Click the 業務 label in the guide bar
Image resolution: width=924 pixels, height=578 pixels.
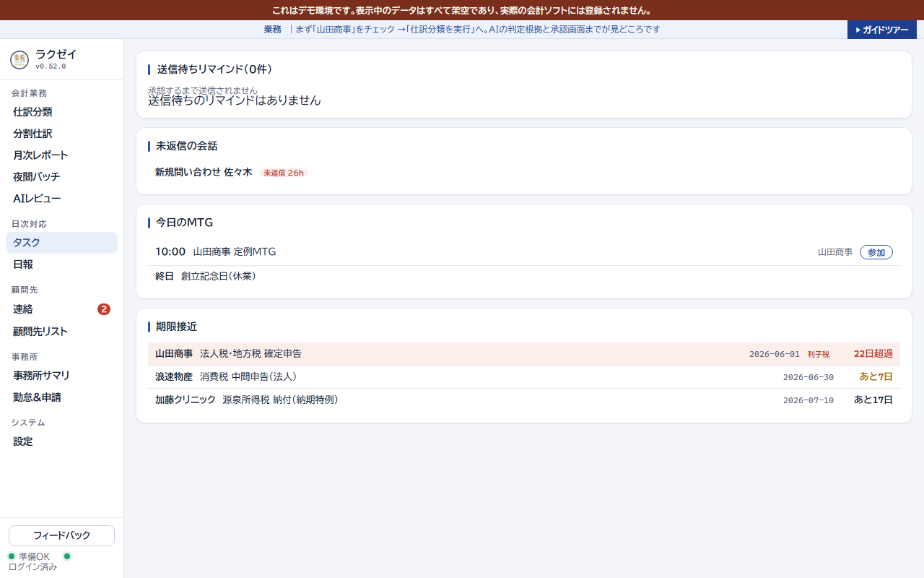[x=273, y=30]
